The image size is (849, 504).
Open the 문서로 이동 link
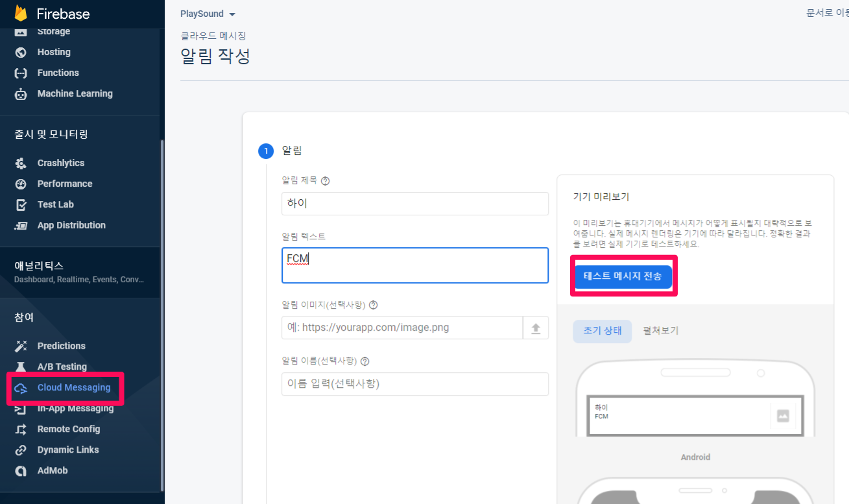coord(827,13)
